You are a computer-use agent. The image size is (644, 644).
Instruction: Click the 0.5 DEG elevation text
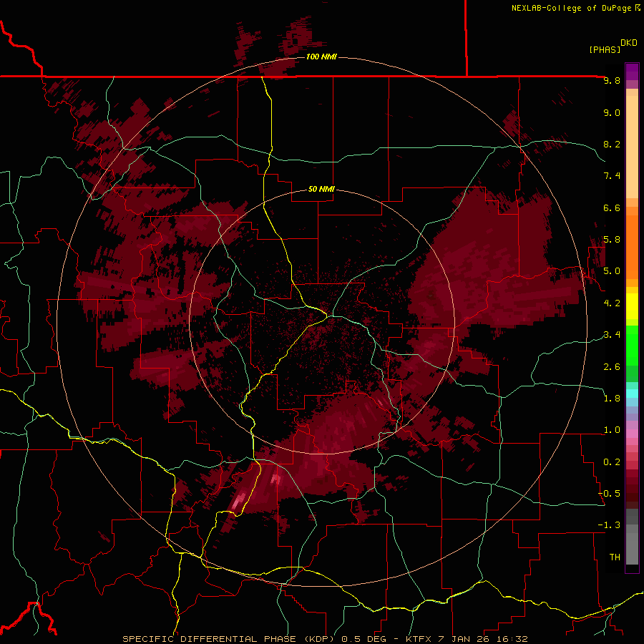(x=364, y=639)
